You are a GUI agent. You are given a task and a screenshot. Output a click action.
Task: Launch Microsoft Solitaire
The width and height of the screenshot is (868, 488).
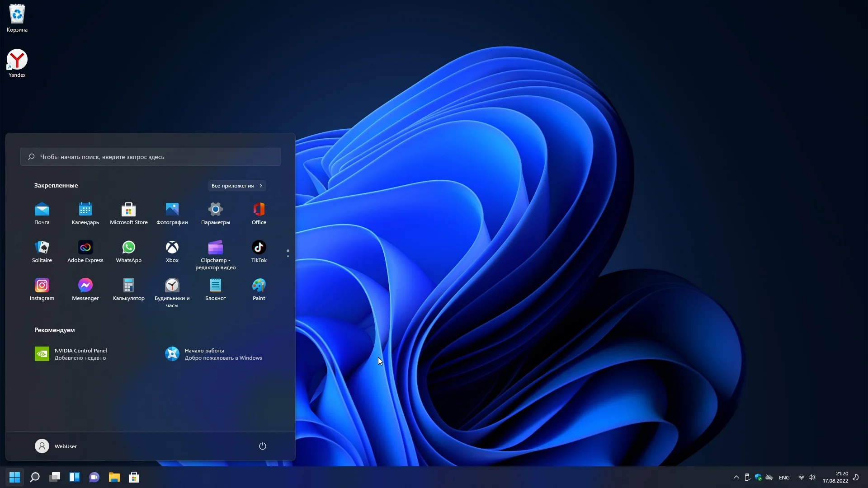tap(42, 248)
